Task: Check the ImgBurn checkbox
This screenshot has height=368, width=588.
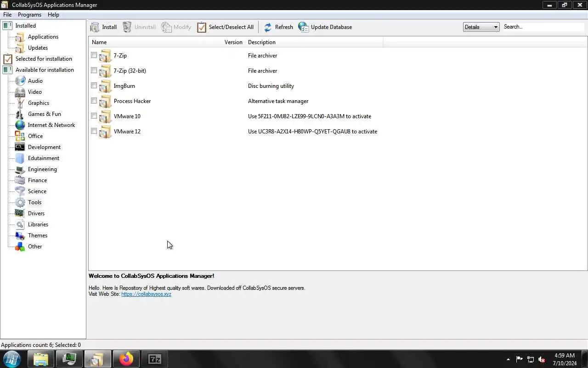Action: click(x=94, y=86)
